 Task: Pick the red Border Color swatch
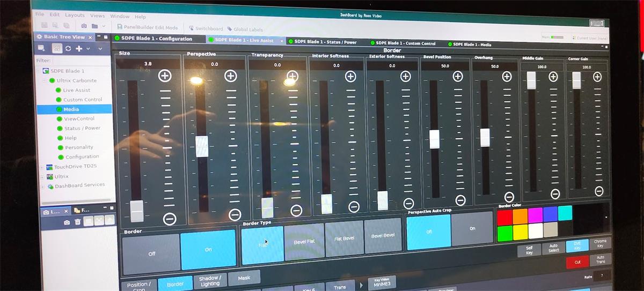tap(504, 217)
